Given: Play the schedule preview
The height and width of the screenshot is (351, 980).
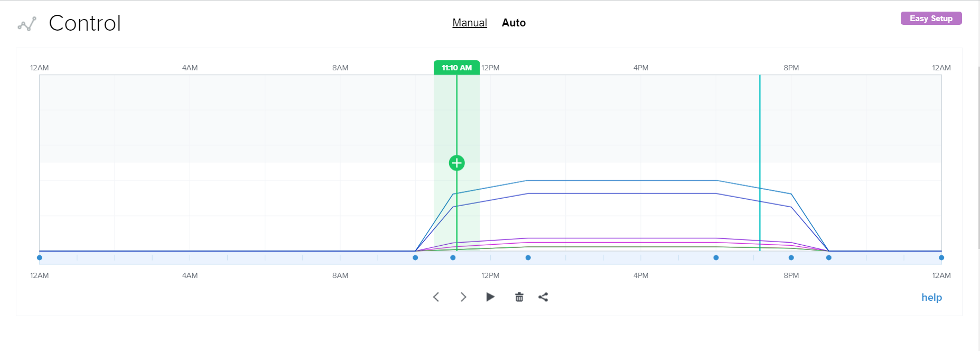Looking at the screenshot, I should [x=490, y=297].
